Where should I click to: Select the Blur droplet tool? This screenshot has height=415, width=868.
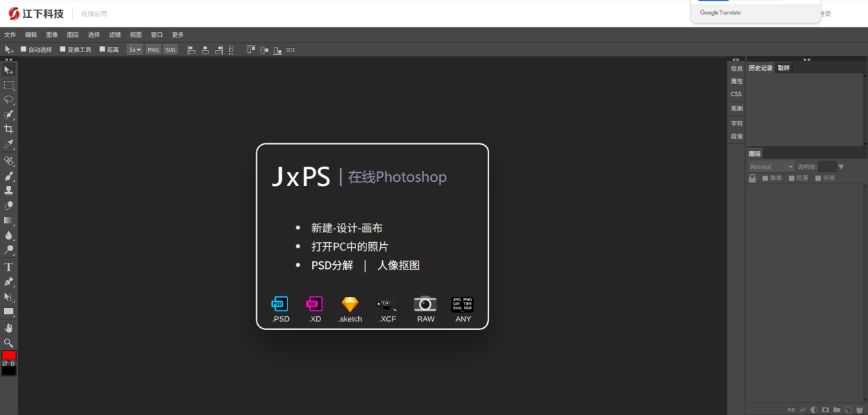pyautogui.click(x=9, y=235)
